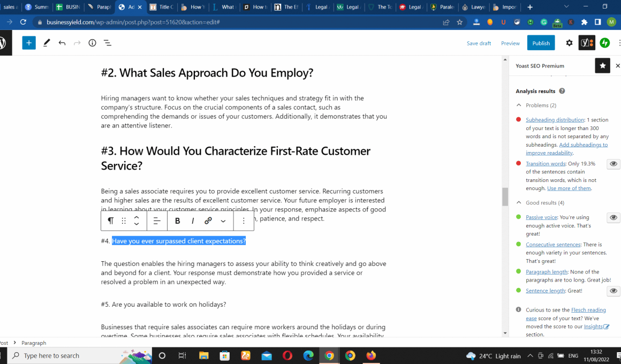Toggle bold formatting in block toolbar

(x=178, y=221)
